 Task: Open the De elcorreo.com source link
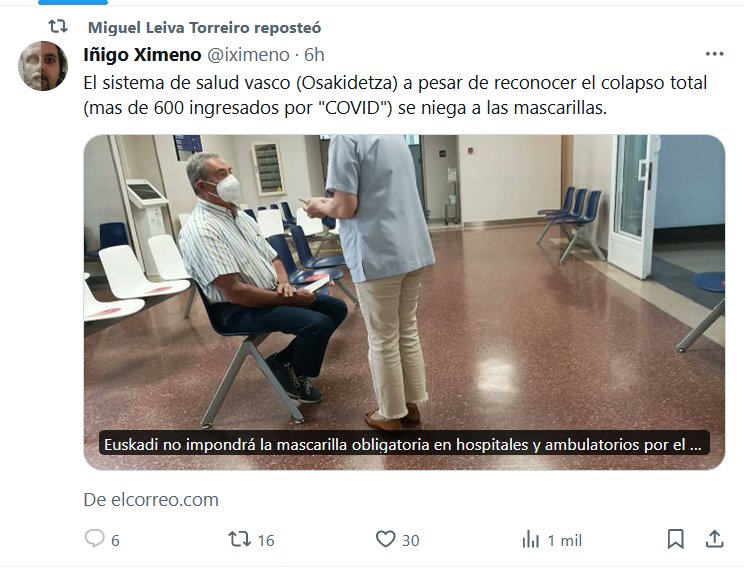coord(151,499)
